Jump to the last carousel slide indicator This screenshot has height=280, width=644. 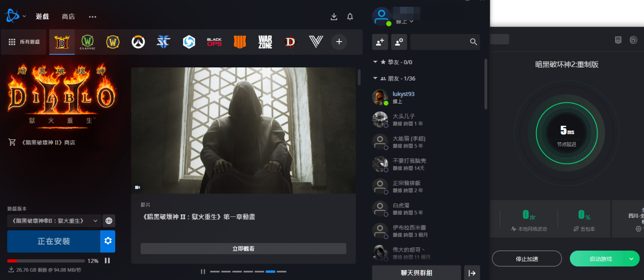282,271
